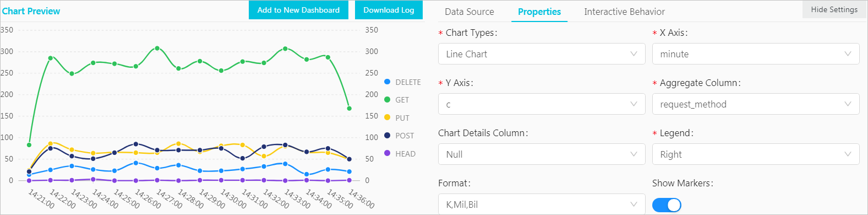Screen dimensions: 868x215
Task: Click Add to New Dashboard button
Action: point(298,10)
